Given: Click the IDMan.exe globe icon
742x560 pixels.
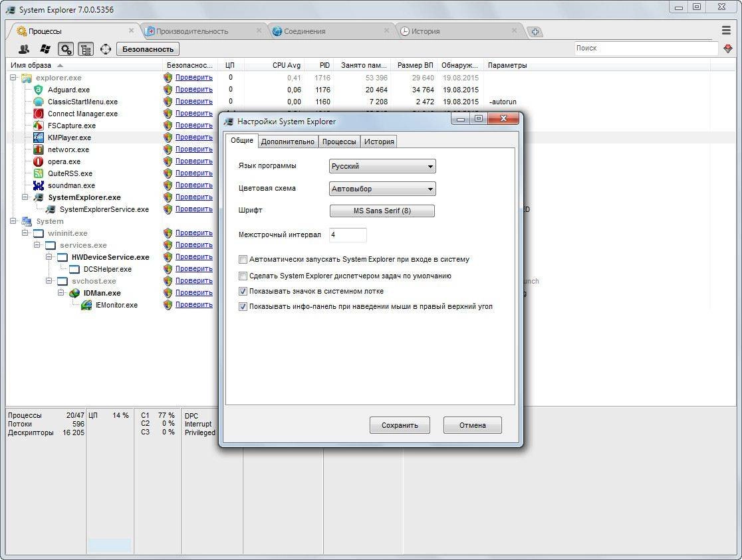Looking at the screenshot, I should tap(74, 293).
